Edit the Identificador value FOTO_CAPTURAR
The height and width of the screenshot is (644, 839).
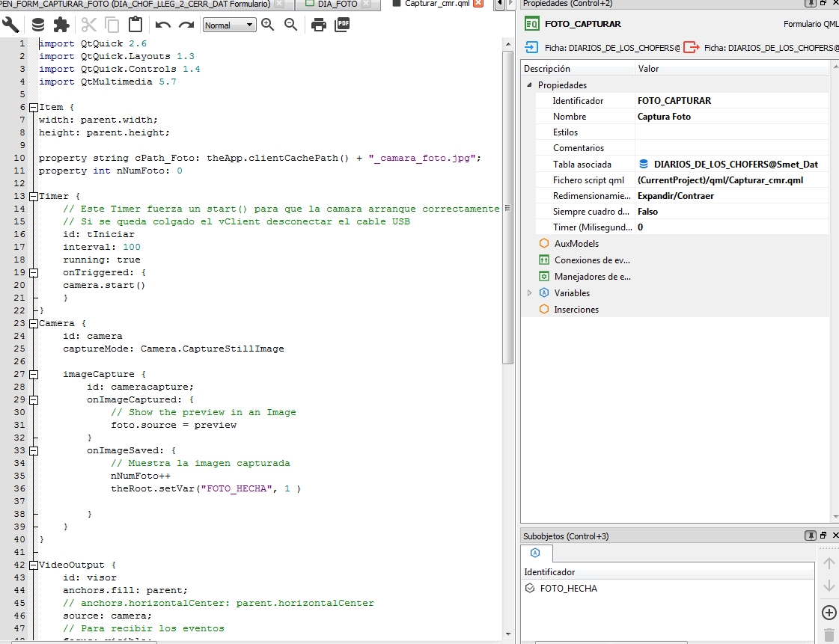tap(731, 101)
